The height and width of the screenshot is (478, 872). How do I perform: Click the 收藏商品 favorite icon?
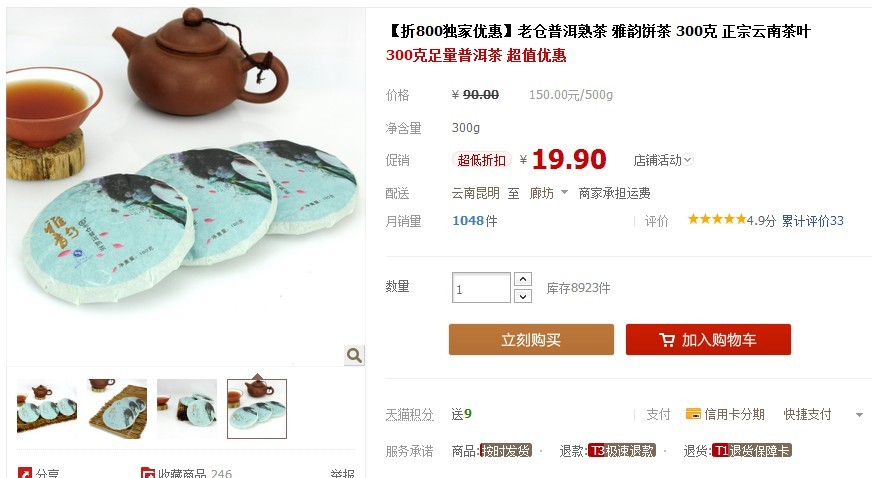tap(147, 473)
